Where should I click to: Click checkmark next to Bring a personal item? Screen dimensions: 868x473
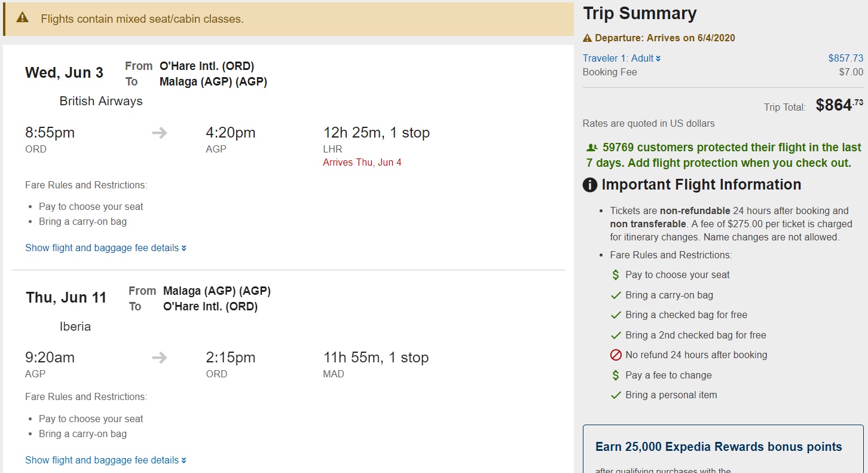[x=616, y=395]
